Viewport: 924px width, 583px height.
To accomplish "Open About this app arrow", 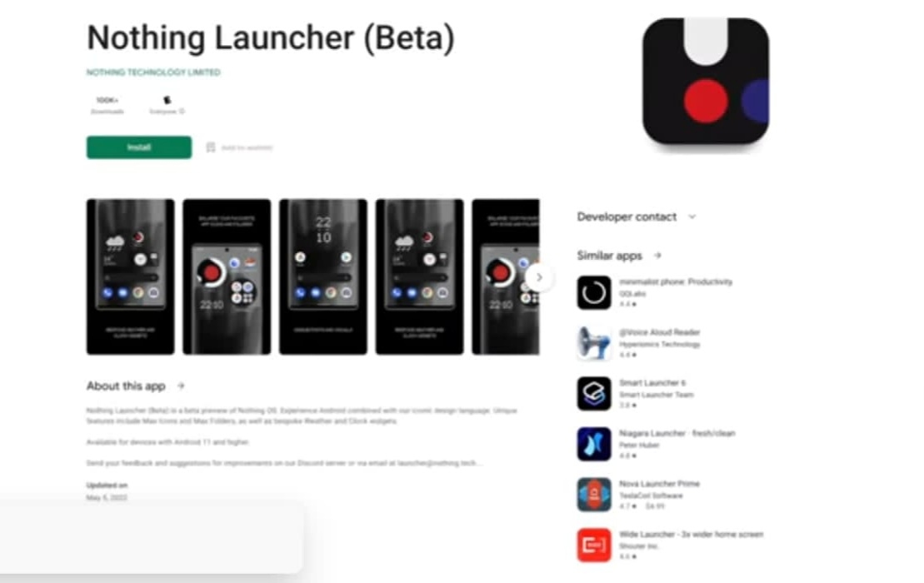I will tap(181, 386).
